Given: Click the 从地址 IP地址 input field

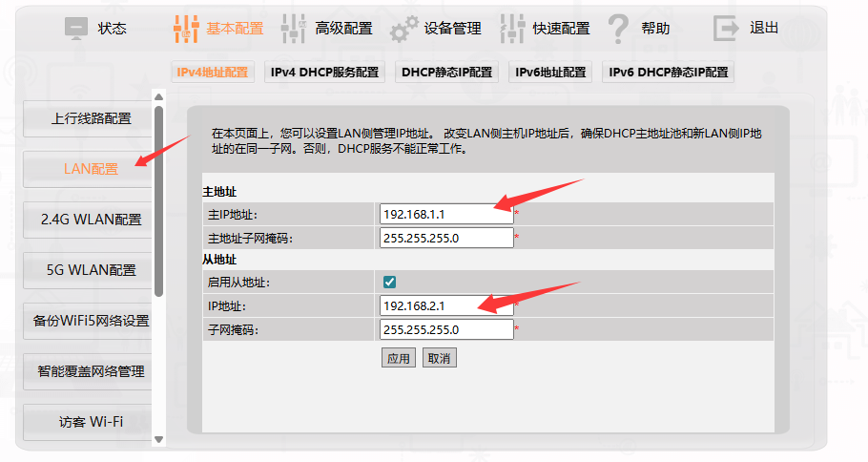Looking at the screenshot, I should point(446,305).
